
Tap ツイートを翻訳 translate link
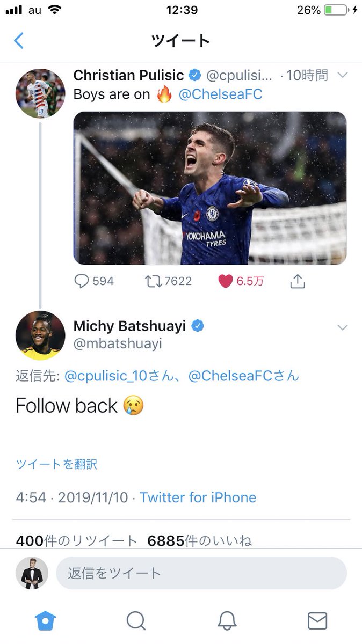[x=56, y=464]
